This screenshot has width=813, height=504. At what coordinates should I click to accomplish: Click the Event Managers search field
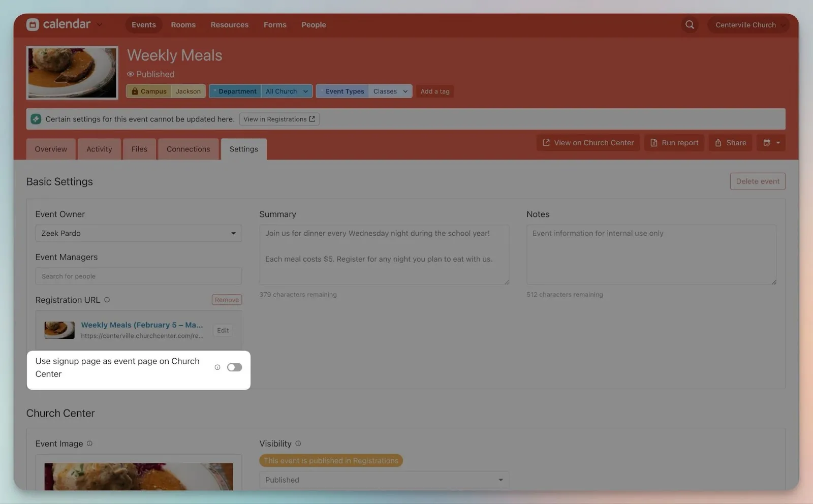coord(138,276)
